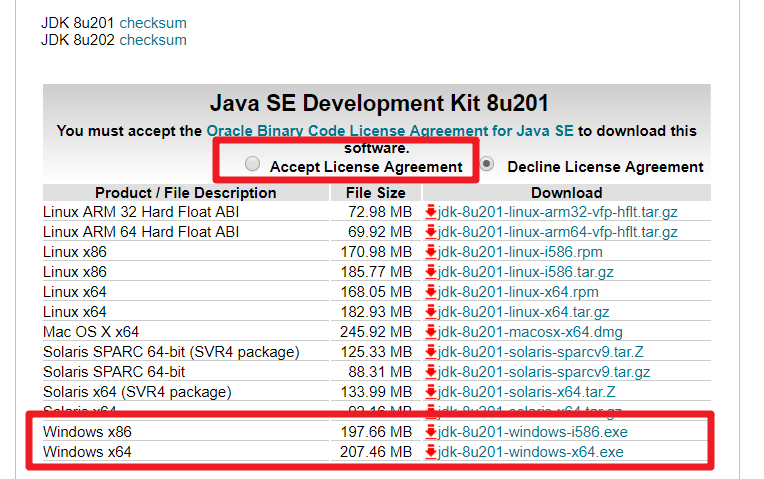Click download arrow icon beside solaris-sparcv9.tar.Z
This screenshot has height=479, width=764.
click(x=431, y=352)
